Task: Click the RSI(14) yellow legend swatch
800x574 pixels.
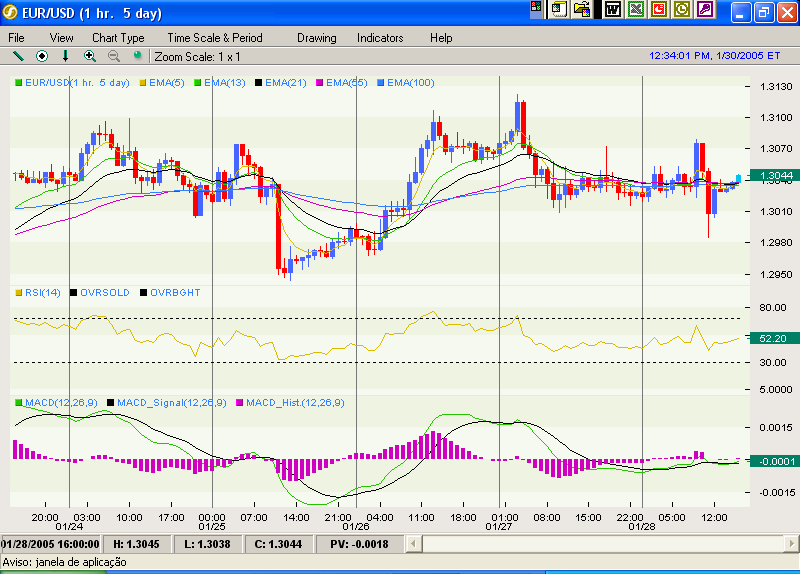Action: click(x=18, y=292)
